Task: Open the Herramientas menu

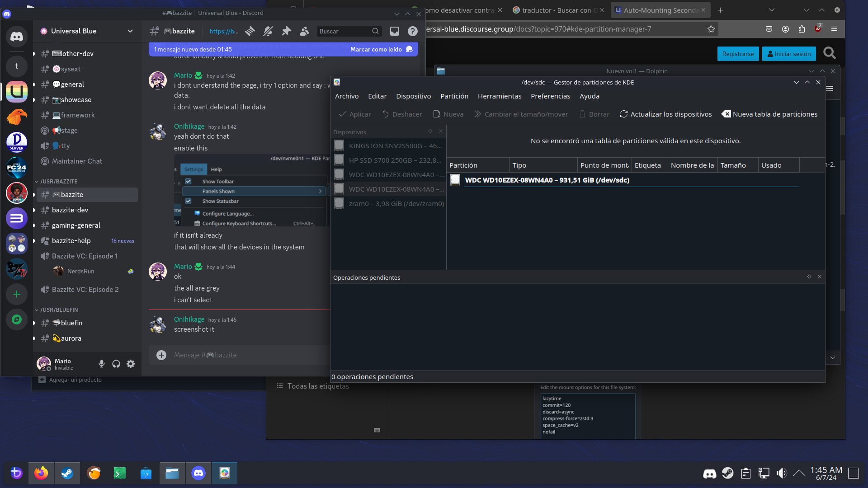Action: [499, 96]
